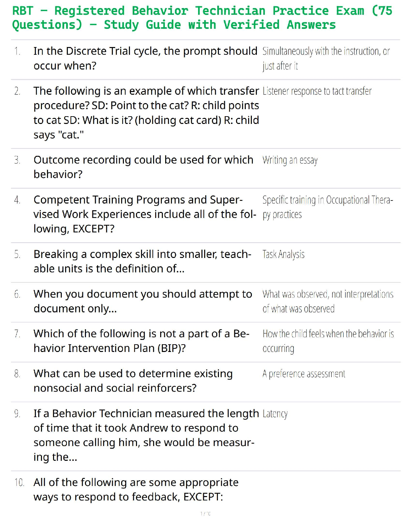Viewport: 411px width, 532px height.
Task: Click question 3 about outcome recording
Action: coord(143,167)
